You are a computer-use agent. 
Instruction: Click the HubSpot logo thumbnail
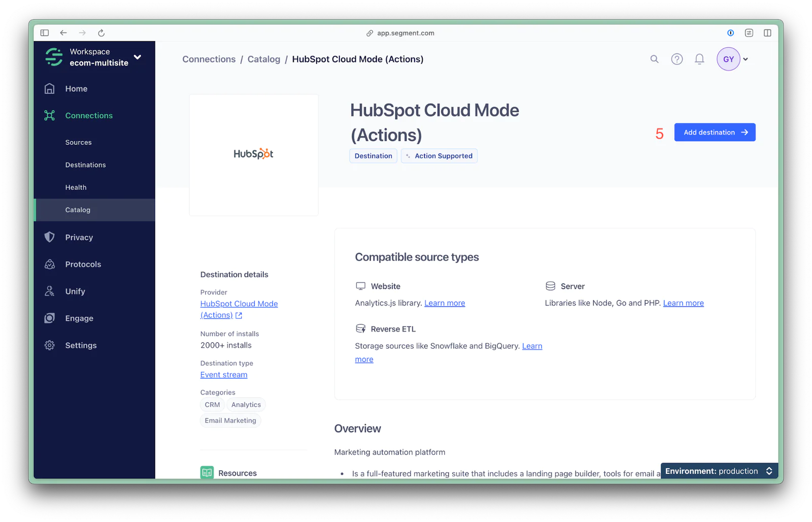253,154
